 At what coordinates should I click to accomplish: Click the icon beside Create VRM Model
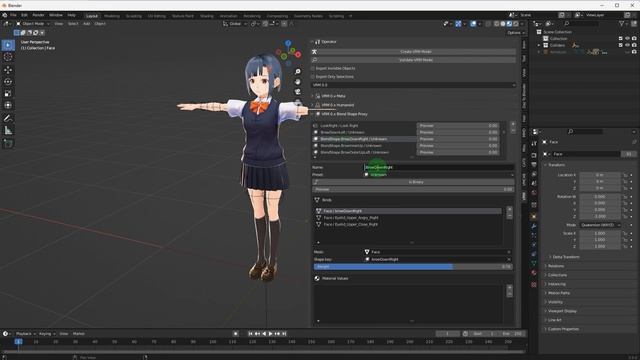(x=314, y=52)
